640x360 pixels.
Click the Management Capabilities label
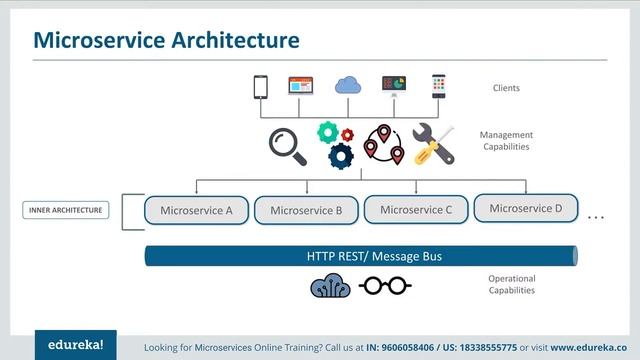(506, 140)
